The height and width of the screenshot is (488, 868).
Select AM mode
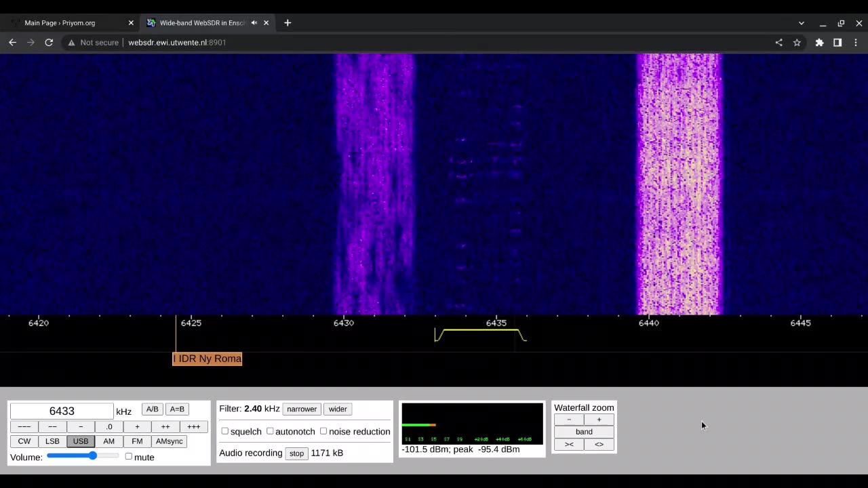(108, 441)
